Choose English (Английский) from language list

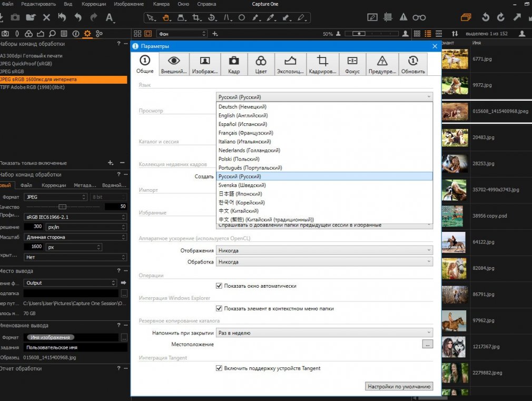point(324,115)
